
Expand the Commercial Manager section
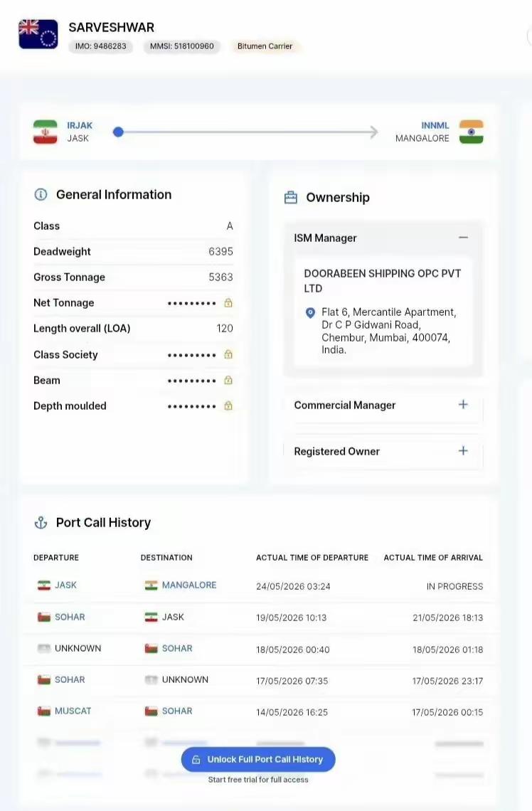point(463,405)
